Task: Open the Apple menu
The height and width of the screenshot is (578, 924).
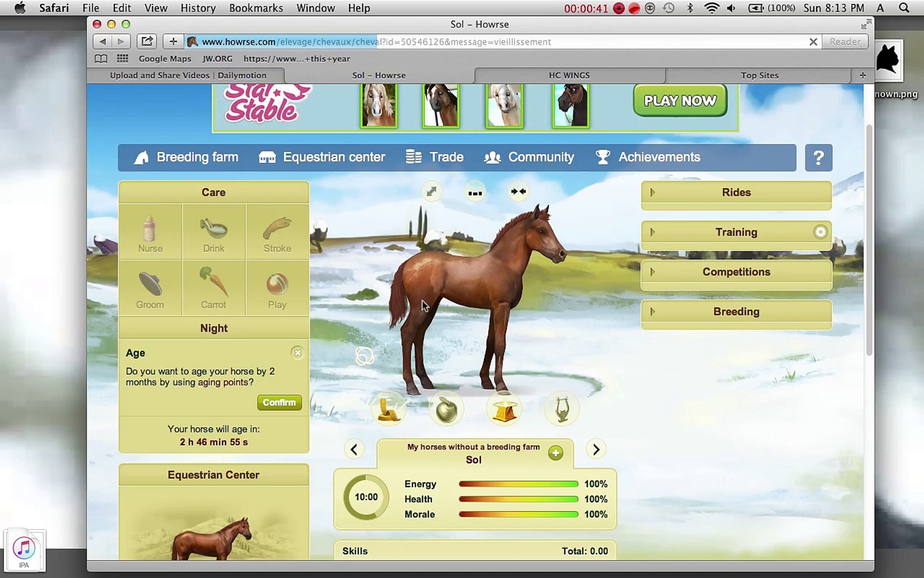Action: pyautogui.click(x=20, y=8)
